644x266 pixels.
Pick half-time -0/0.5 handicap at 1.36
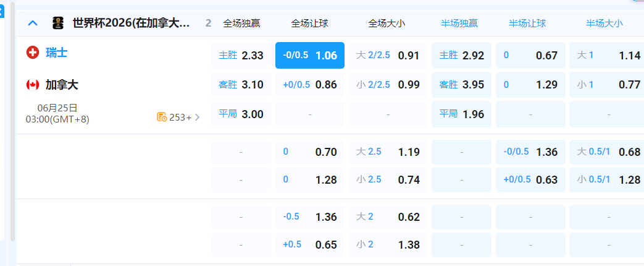530,152
